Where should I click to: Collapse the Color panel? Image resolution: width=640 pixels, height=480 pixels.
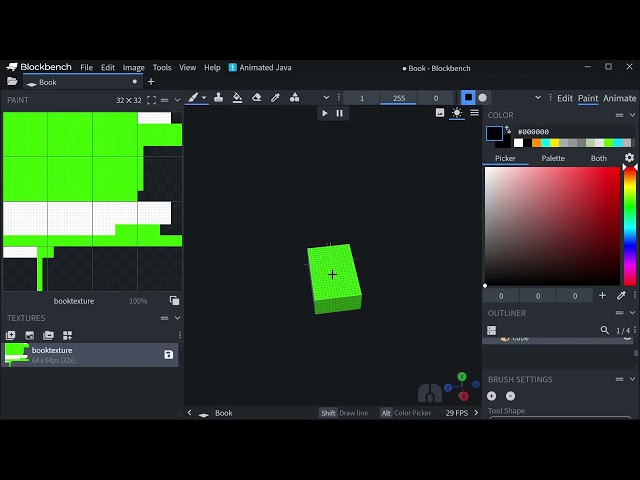[x=632, y=115]
